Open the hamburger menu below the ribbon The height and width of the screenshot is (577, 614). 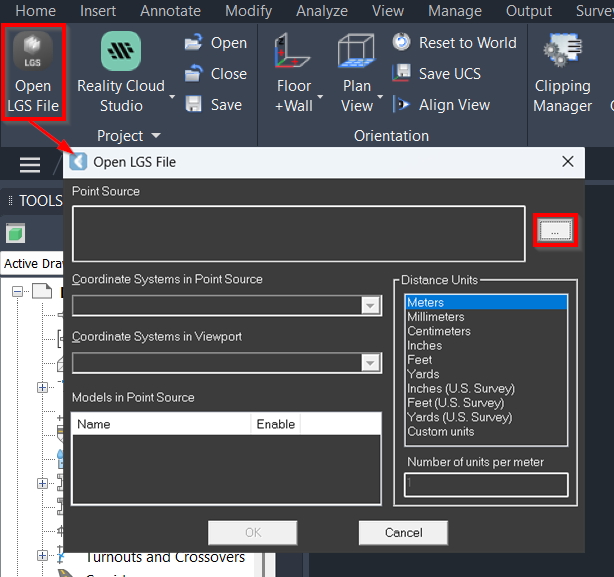point(31,165)
